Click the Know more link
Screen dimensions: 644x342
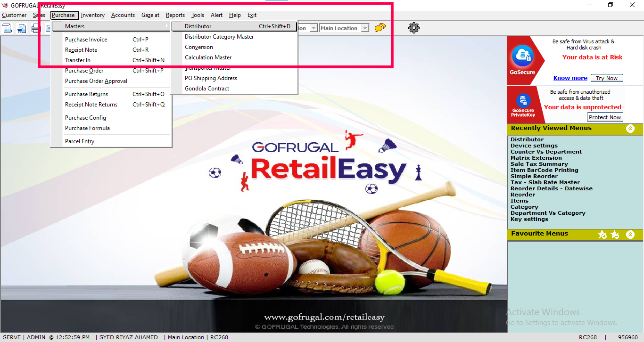point(570,78)
